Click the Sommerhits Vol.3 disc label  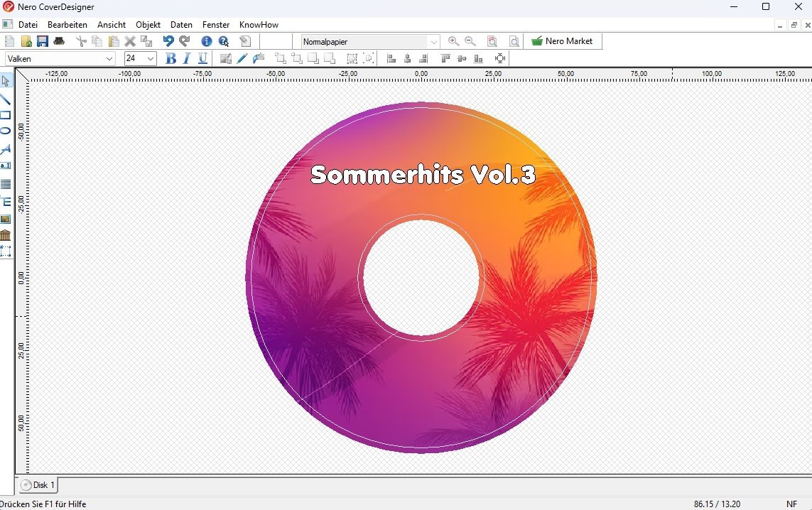click(422, 174)
